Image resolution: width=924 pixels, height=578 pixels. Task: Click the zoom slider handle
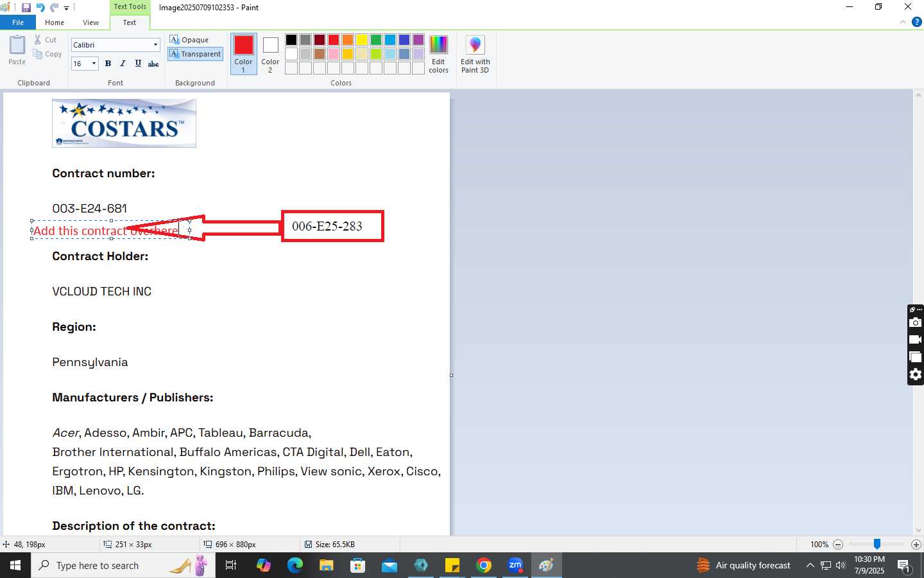tap(877, 544)
